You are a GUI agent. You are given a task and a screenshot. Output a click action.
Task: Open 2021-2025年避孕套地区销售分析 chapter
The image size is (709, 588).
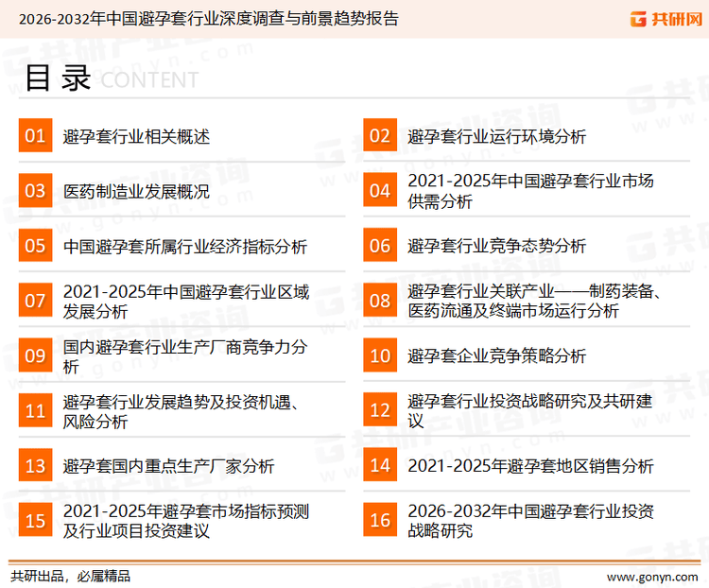pos(530,466)
